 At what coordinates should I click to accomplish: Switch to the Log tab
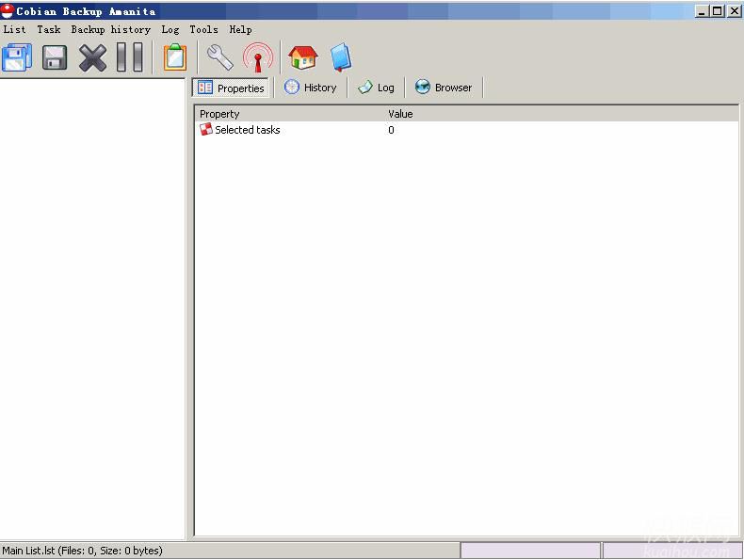[377, 88]
